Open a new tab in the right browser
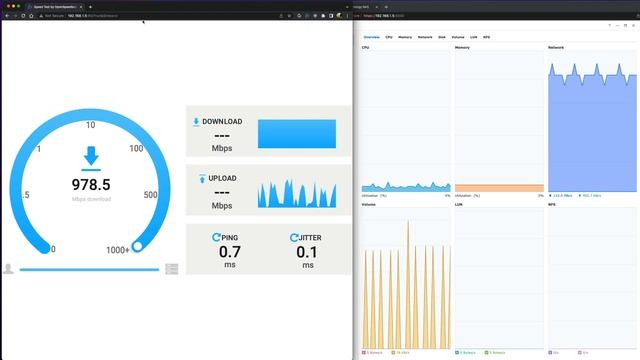The image size is (640, 360). tap(386, 7)
